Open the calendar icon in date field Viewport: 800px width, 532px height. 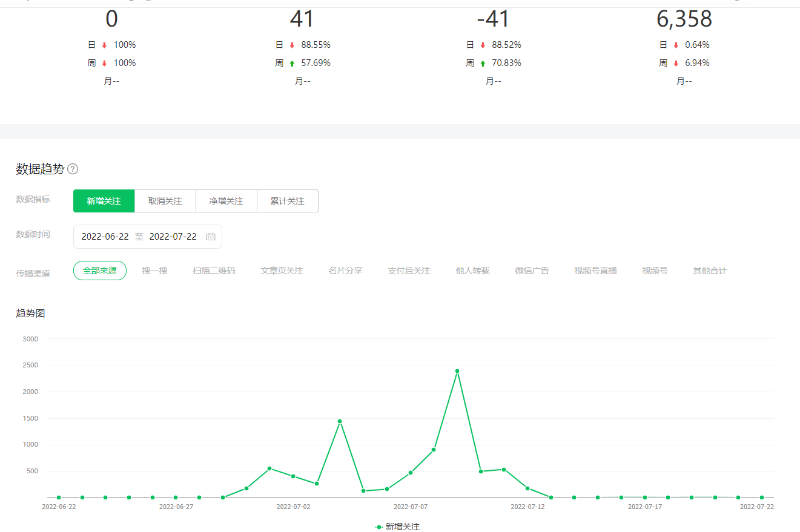tap(211, 237)
